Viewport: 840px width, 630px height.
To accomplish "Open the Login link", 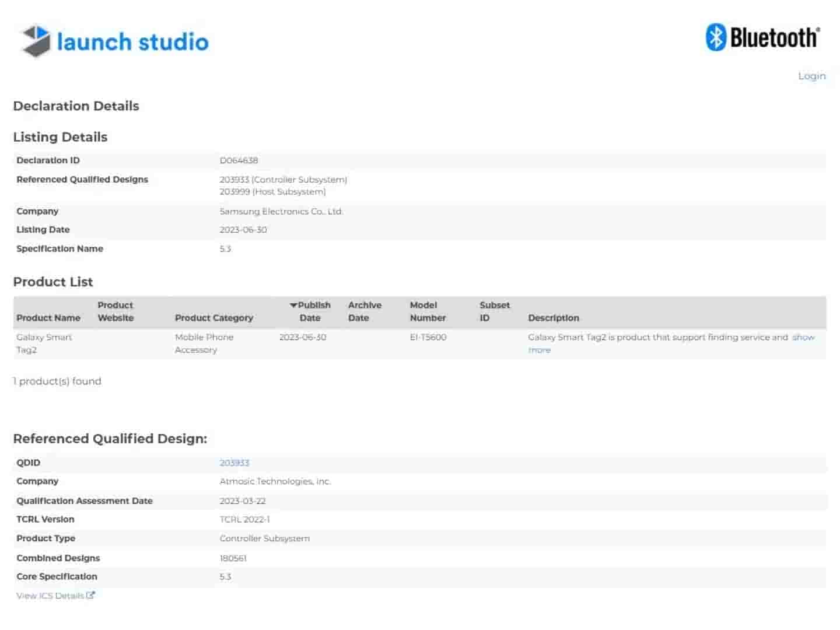I will pyautogui.click(x=811, y=76).
